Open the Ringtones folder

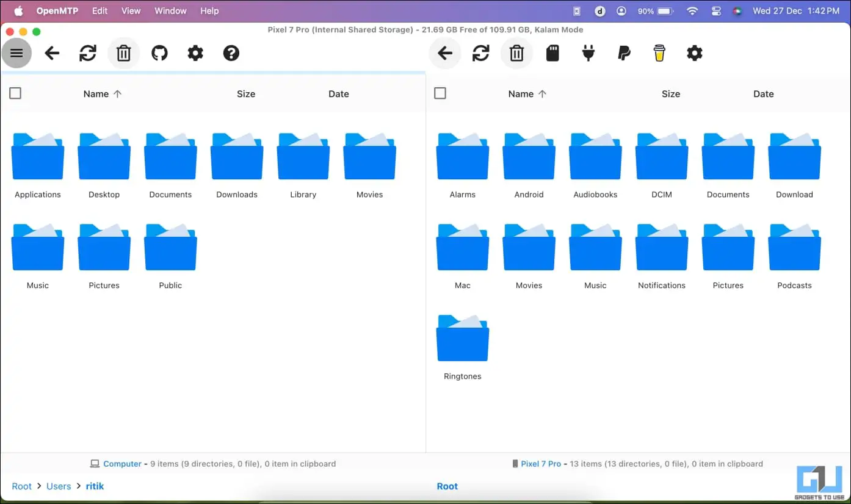click(463, 348)
